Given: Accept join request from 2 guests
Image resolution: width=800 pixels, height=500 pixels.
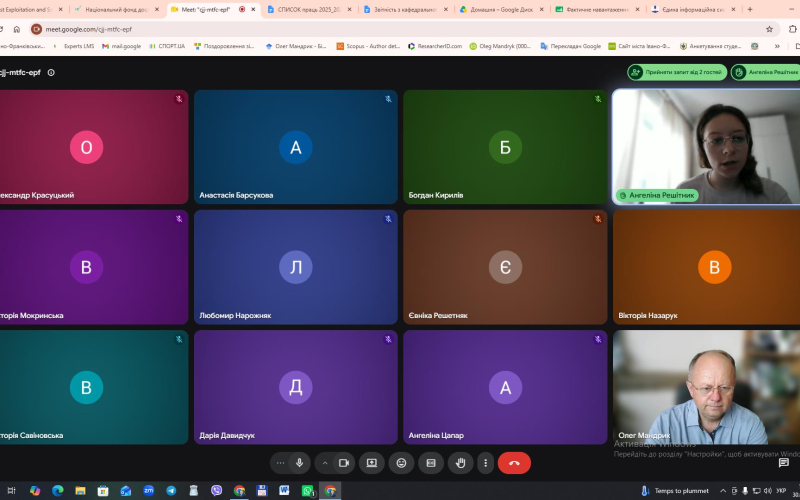Looking at the screenshot, I should click(677, 72).
